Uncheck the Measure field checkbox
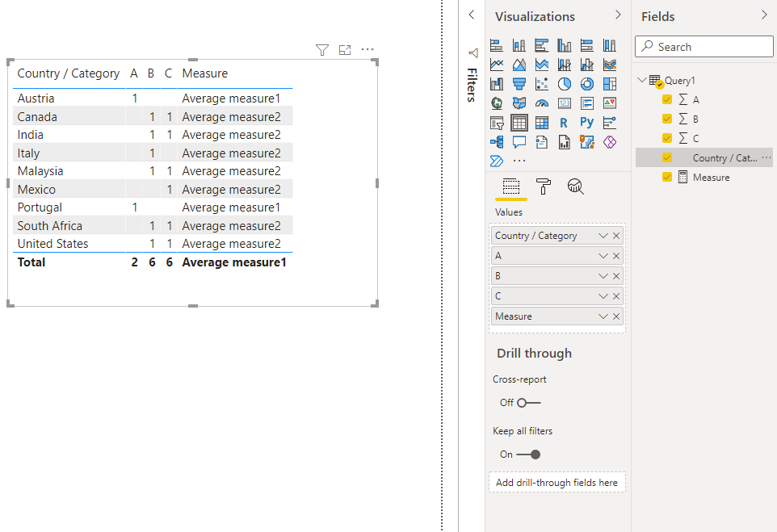Viewport: 777px width, 532px height. point(667,177)
